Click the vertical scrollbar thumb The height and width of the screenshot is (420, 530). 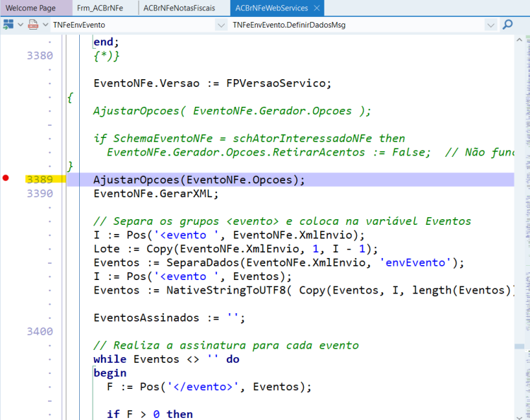tap(519, 346)
